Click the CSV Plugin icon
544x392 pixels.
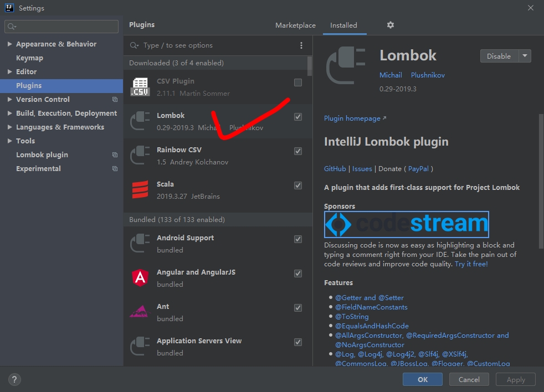(x=139, y=86)
